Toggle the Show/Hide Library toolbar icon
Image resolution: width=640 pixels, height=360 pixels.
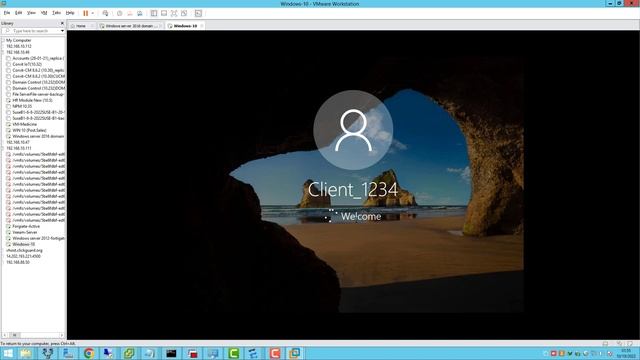tap(154, 13)
